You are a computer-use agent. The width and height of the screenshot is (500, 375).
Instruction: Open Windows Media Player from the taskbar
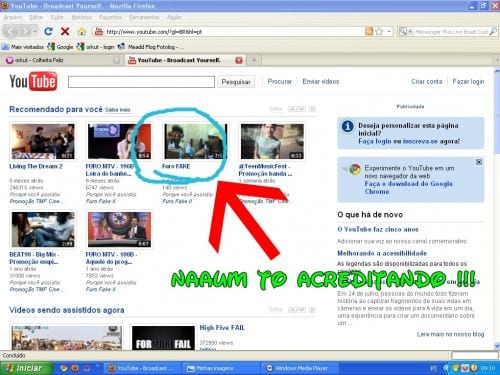298,368
